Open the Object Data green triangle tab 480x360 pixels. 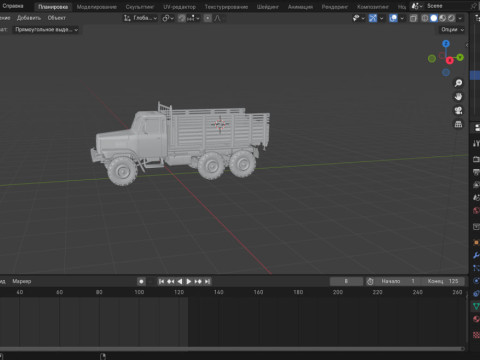(x=476, y=306)
